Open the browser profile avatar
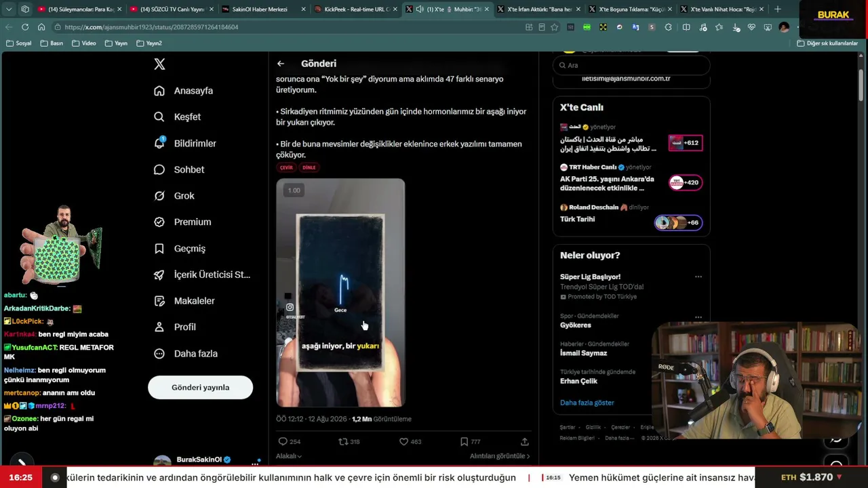Image resolution: width=868 pixels, height=488 pixels. coord(785,27)
